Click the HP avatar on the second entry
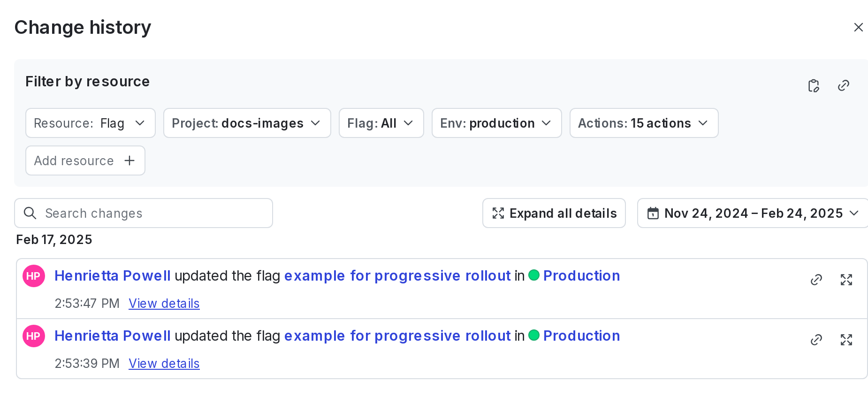 point(34,336)
